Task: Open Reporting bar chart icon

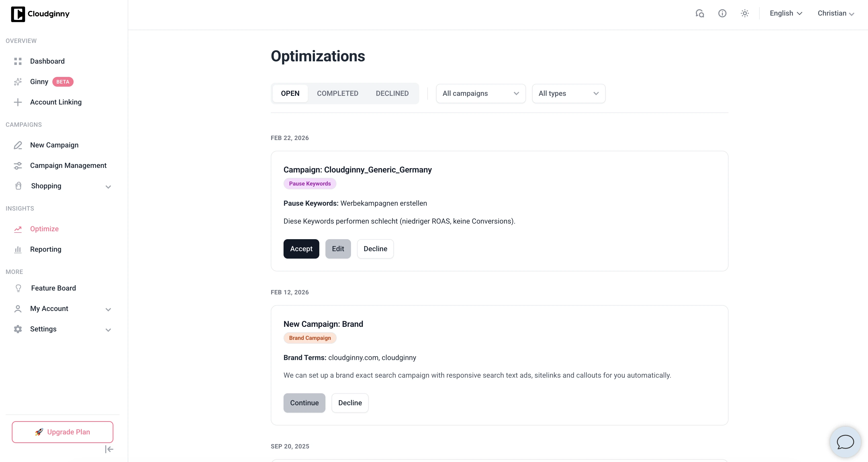Action: (18, 250)
